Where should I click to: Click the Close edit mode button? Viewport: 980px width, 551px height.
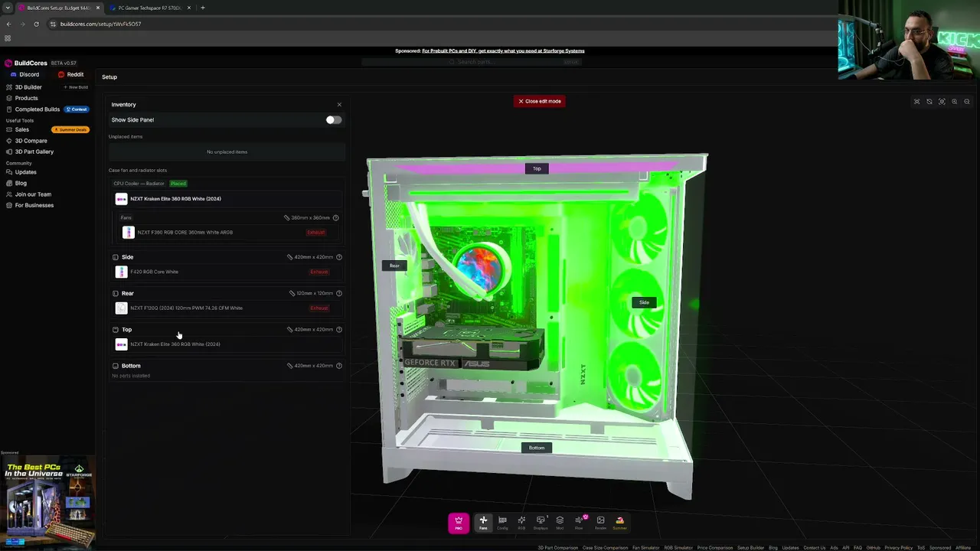(540, 101)
